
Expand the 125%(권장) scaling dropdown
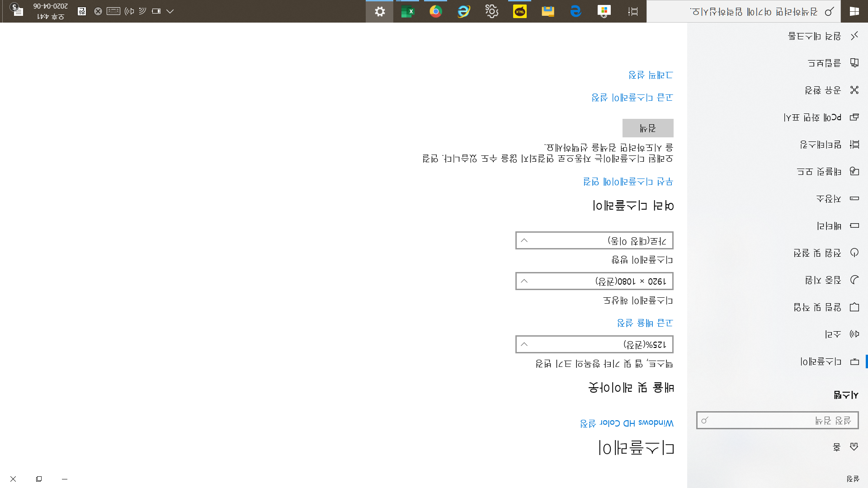pos(594,344)
